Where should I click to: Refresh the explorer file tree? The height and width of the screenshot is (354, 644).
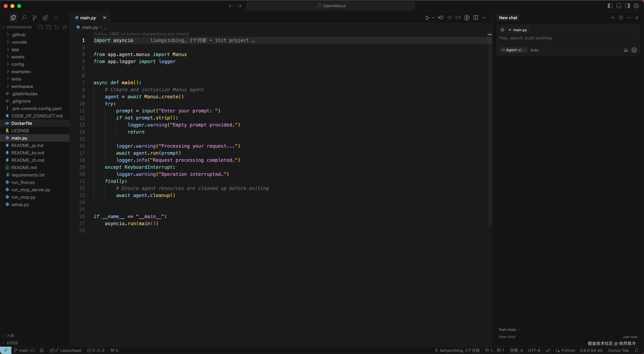57,27
